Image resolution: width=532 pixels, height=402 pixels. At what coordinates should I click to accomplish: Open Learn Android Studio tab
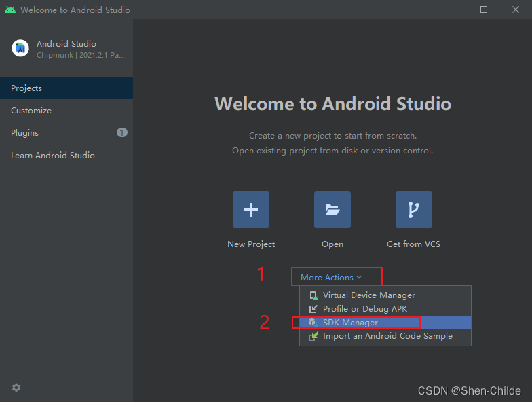coord(66,155)
